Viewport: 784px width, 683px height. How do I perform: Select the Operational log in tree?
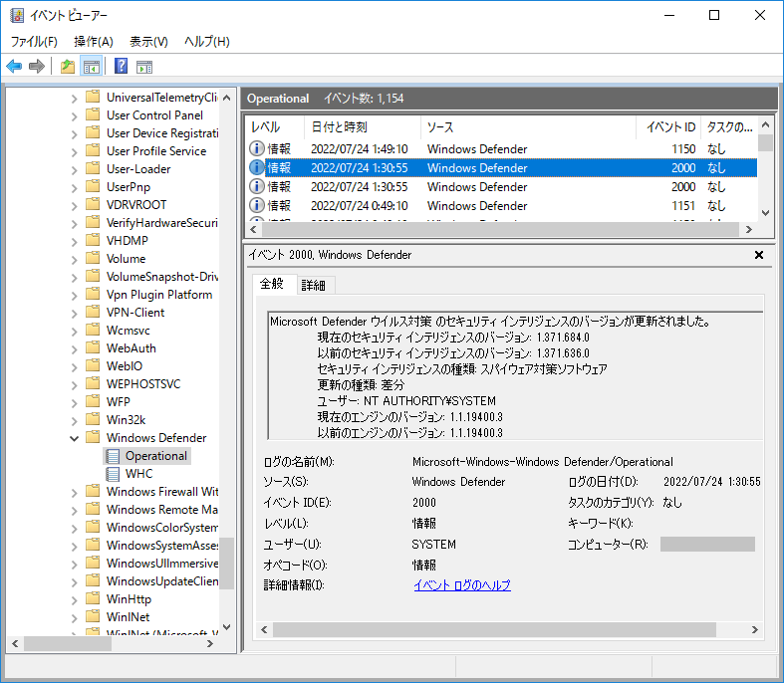156,456
